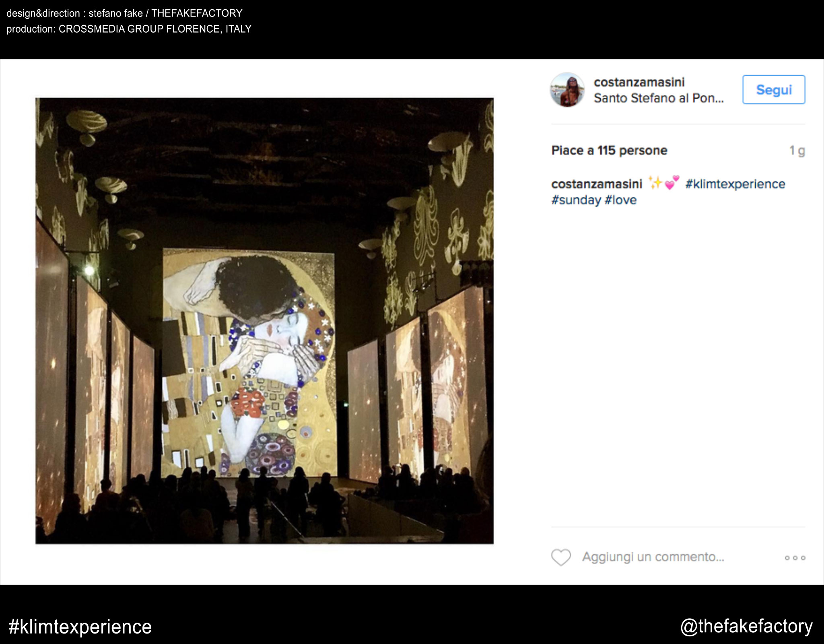Click costanzamasini's profile avatar

(567, 90)
